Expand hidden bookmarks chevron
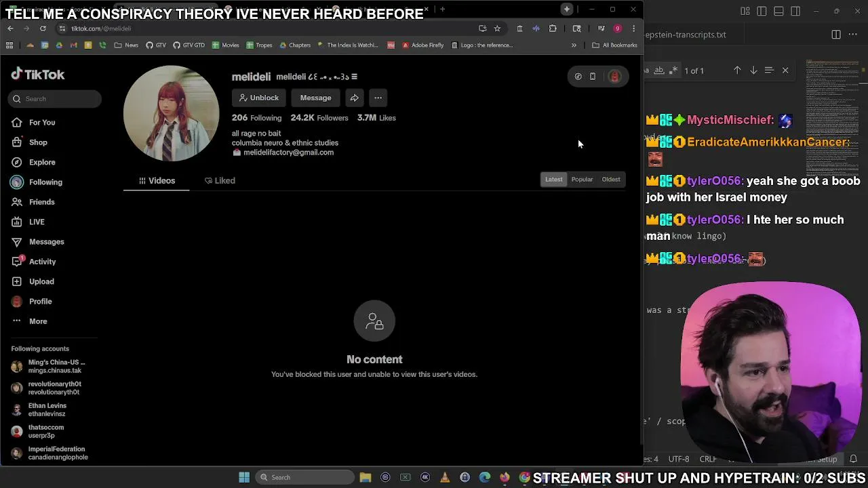Image resolution: width=868 pixels, height=488 pixels. pos(574,45)
